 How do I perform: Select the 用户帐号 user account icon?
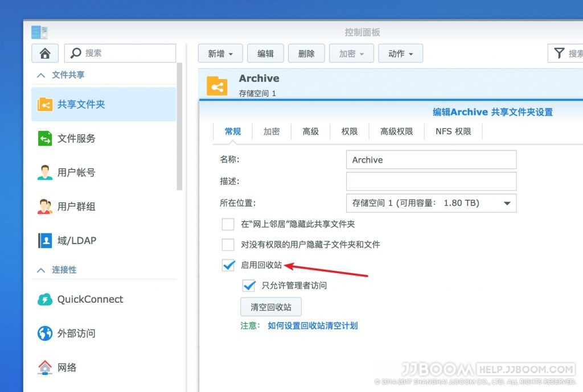(45, 172)
